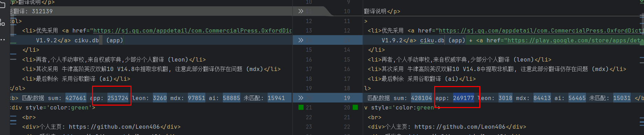Viewport: 644px width, 135px height.
Task: Select leon value 3018 in the right pane
Action: click(505, 98)
